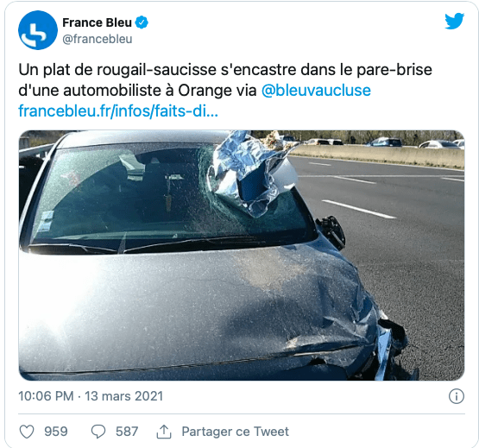Select Partager ce Tweet
The width and height of the screenshot is (479, 448).
(x=236, y=432)
